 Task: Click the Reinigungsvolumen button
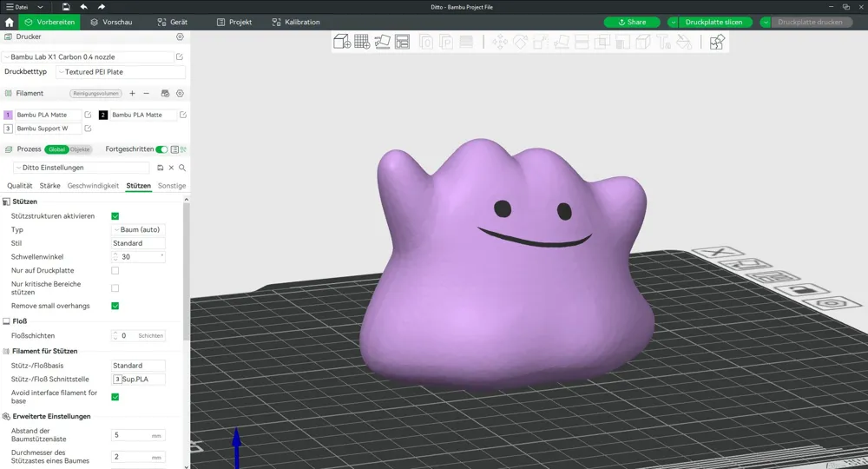(95, 94)
